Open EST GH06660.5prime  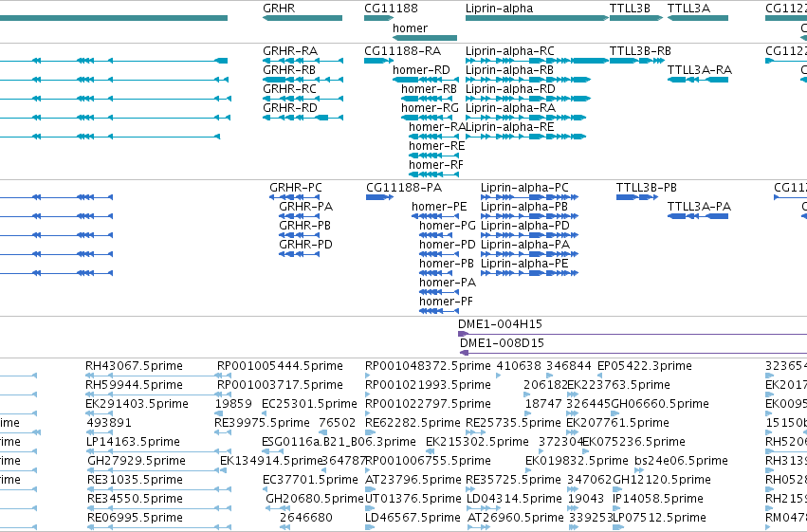coord(660,404)
